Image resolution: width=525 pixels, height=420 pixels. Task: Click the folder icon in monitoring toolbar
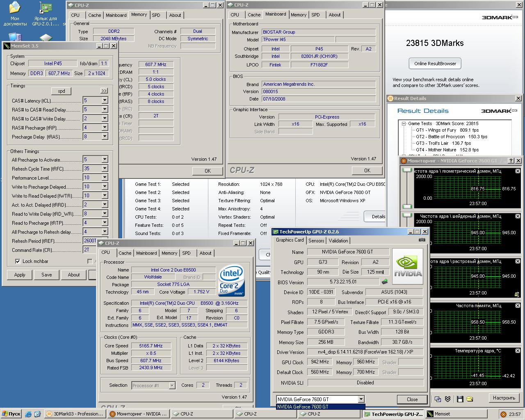click(x=470, y=399)
